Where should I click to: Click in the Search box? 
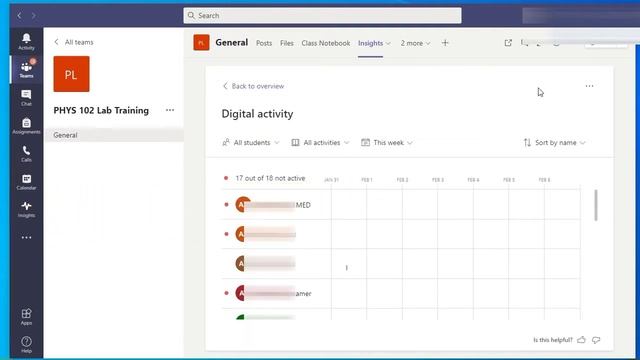(x=322, y=16)
